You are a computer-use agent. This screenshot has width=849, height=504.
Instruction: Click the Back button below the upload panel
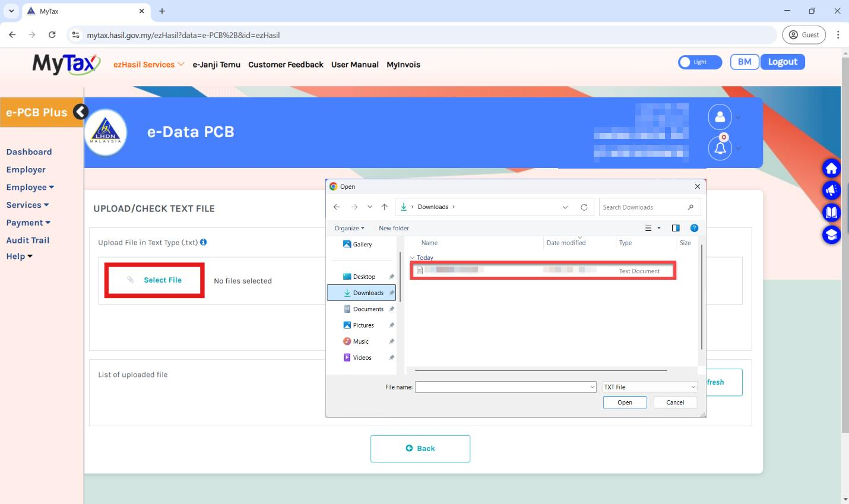420,448
